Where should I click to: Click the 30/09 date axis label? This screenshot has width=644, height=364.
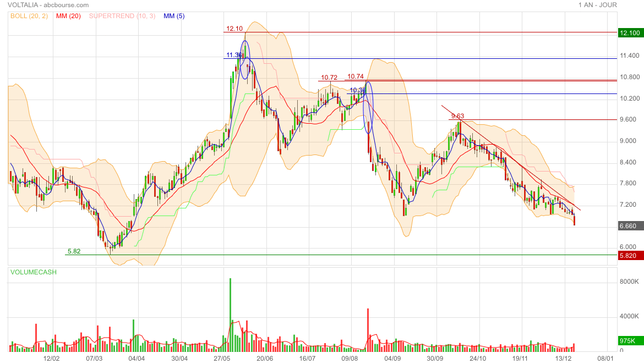[435, 359]
